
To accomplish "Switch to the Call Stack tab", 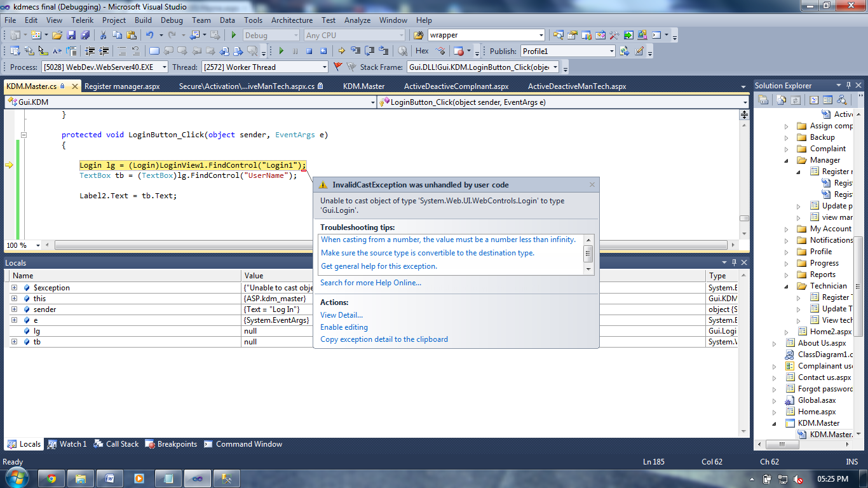I will (x=116, y=444).
